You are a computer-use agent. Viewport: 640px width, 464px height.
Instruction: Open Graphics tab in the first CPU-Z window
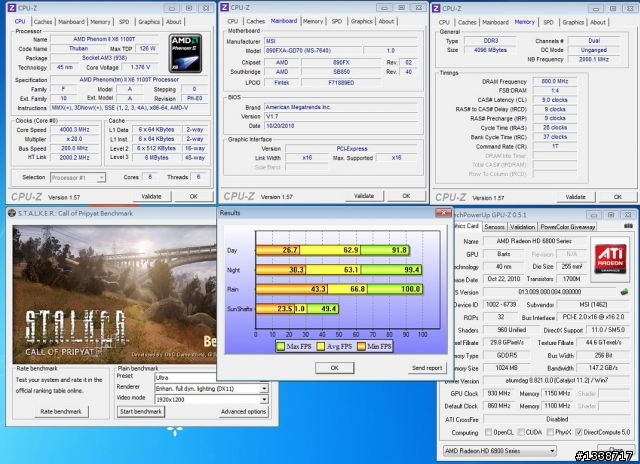149,22
